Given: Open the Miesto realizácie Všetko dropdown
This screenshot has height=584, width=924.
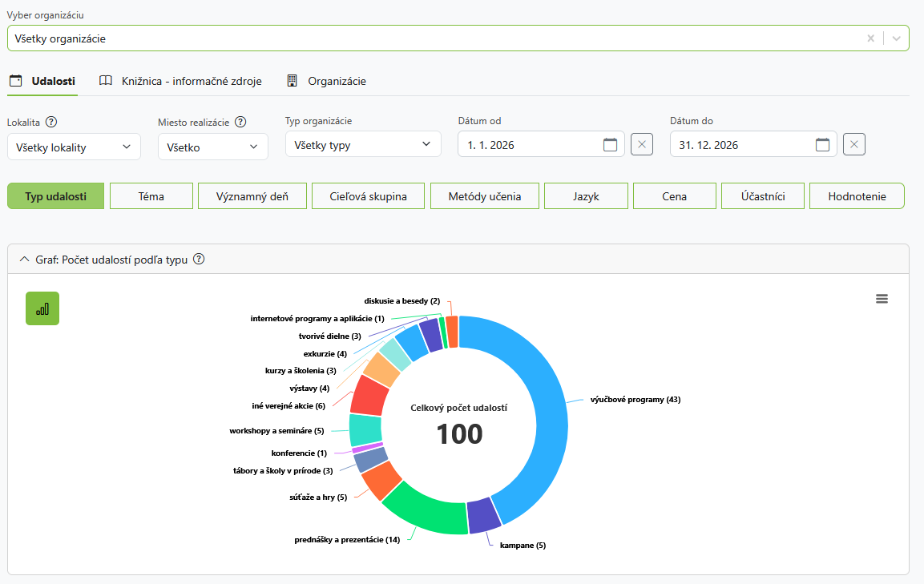Looking at the screenshot, I should (212, 147).
